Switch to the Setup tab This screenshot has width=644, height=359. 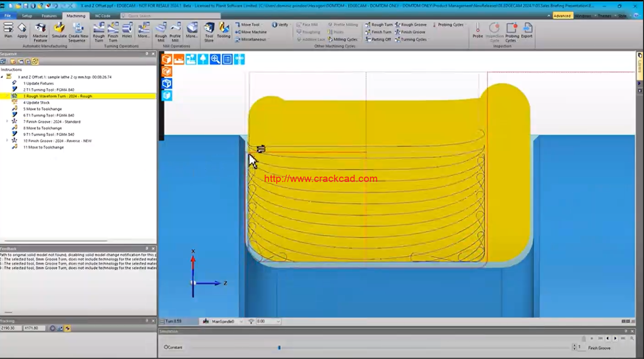(27, 16)
